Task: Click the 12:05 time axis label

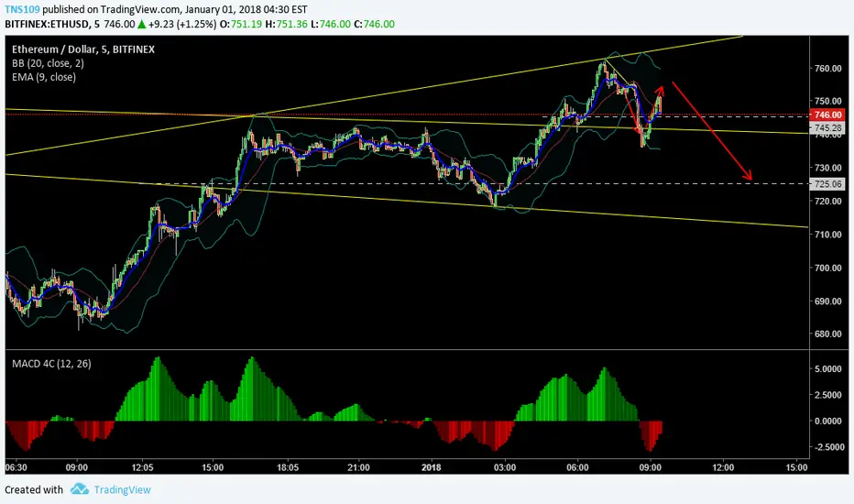Action: (x=142, y=467)
